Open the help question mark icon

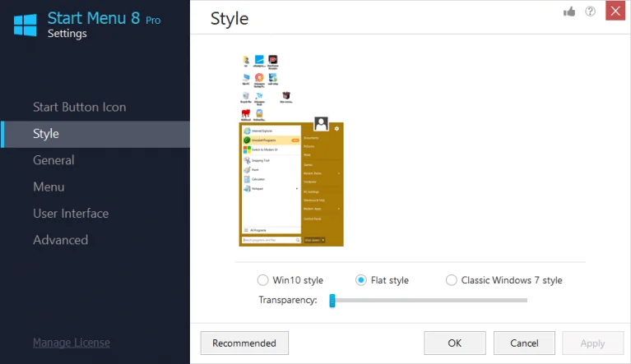(x=591, y=12)
